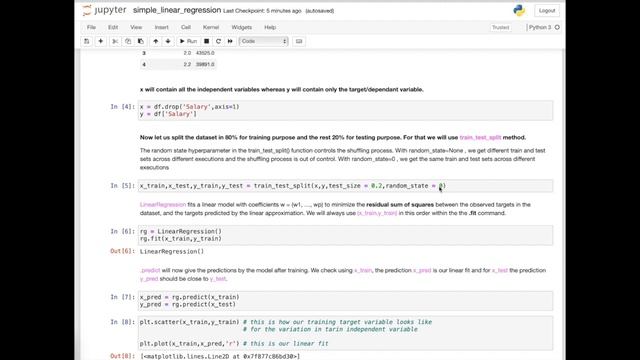The height and width of the screenshot is (360, 640).
Task: Select code cell In [8] with plt.scatter
Action: pos(345,333)
